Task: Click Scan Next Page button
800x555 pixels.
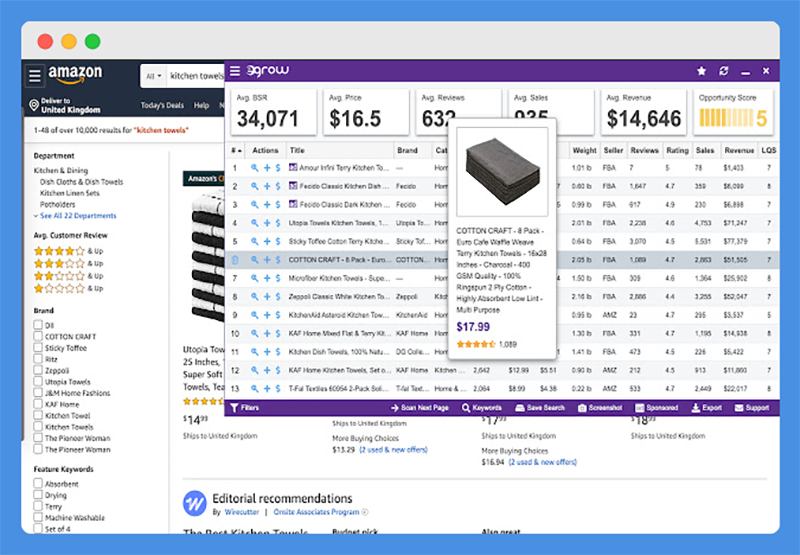Action: (419, 408)
